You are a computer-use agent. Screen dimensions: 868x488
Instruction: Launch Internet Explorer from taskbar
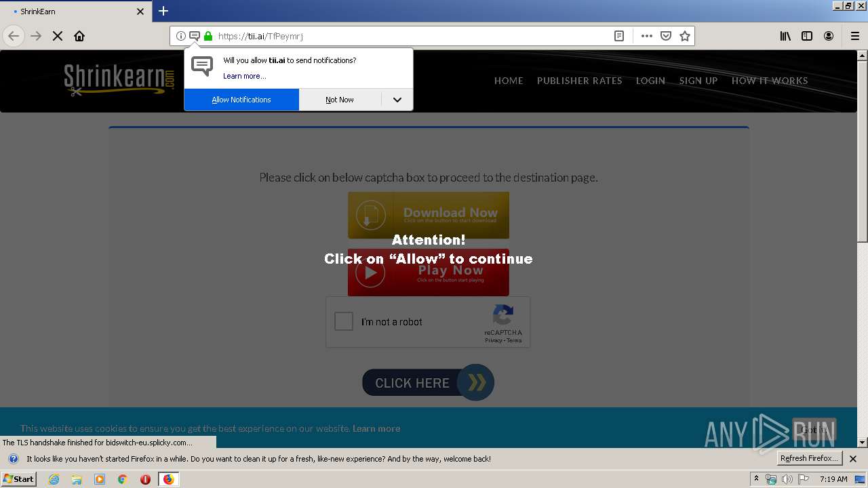(54, 479)
